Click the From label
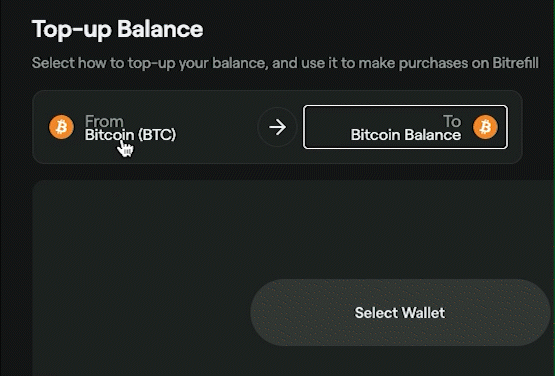The image size is (555, 376). (104, 121)
